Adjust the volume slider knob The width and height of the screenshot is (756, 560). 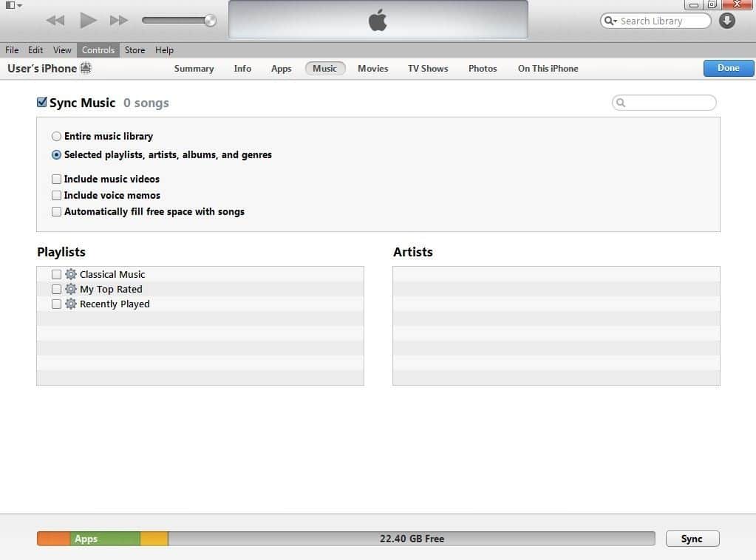(210, 21)
